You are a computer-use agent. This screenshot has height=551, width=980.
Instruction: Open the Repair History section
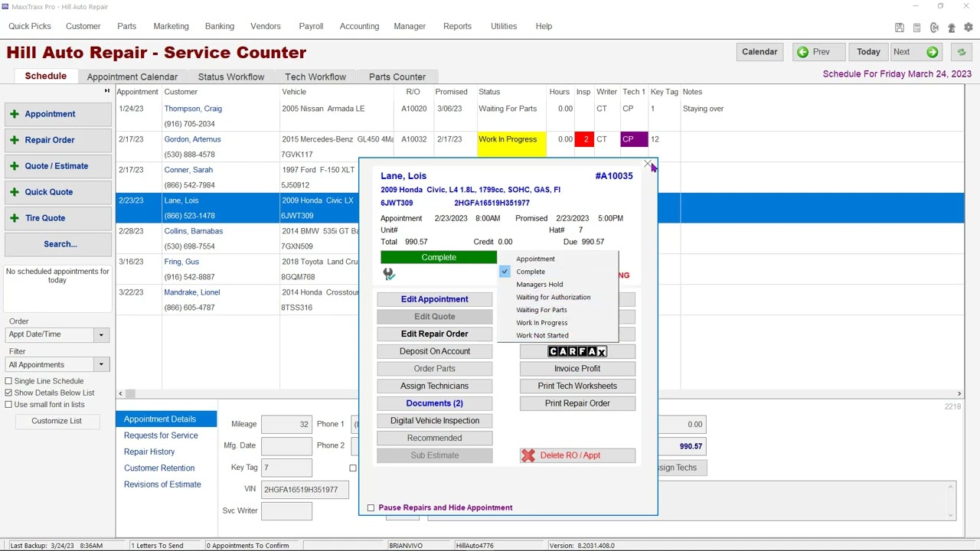(x=149, y=452)
